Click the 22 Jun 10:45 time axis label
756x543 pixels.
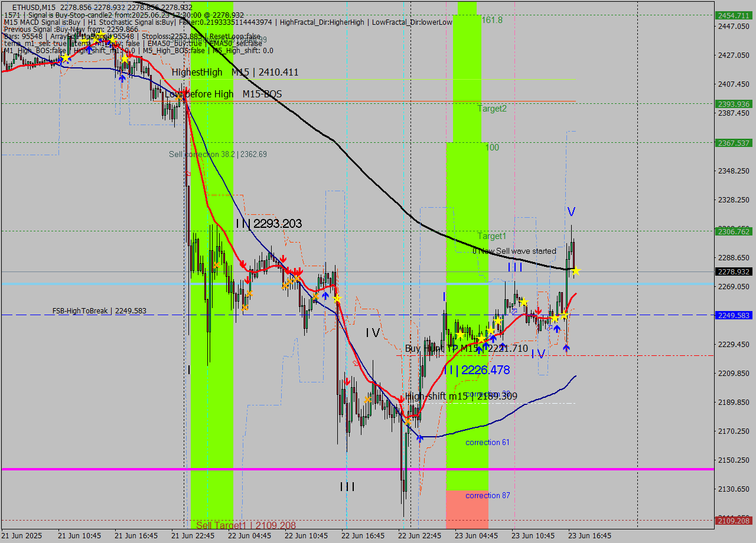[306, 536]
